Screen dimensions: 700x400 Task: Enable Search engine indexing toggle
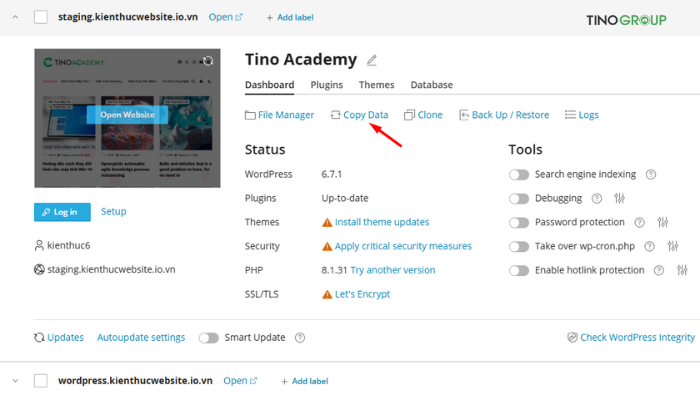pos(519,175)
